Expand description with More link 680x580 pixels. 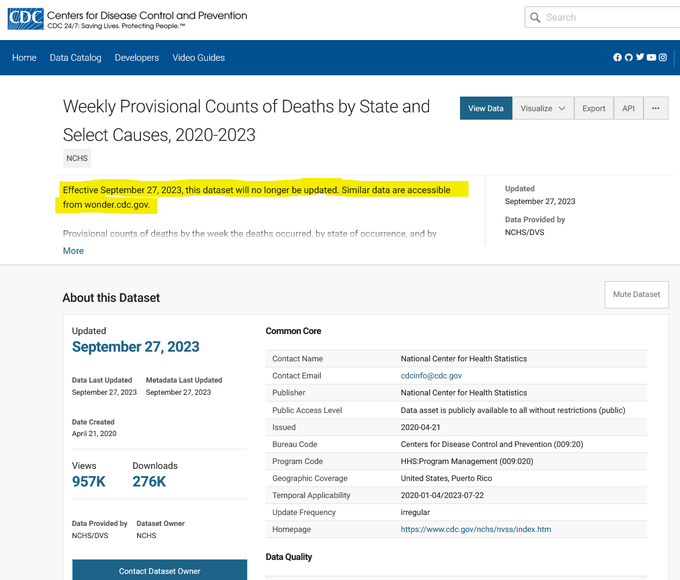[x=73, y=251]
